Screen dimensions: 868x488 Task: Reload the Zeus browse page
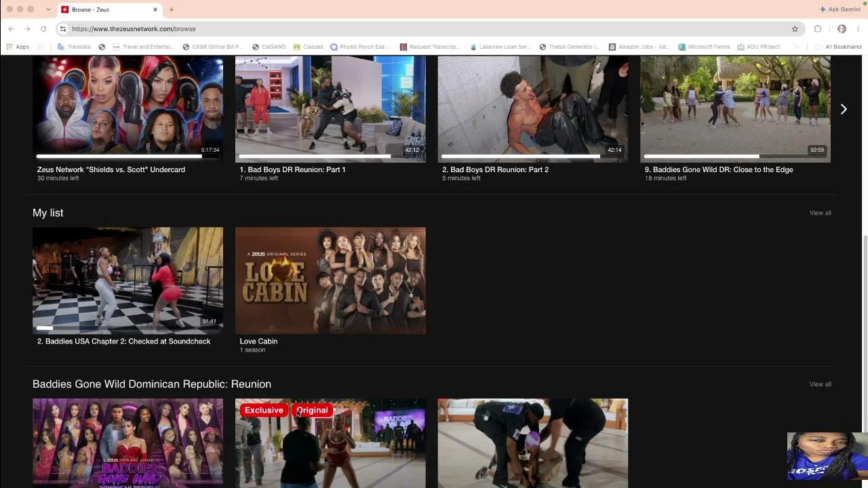click(43, 28)
